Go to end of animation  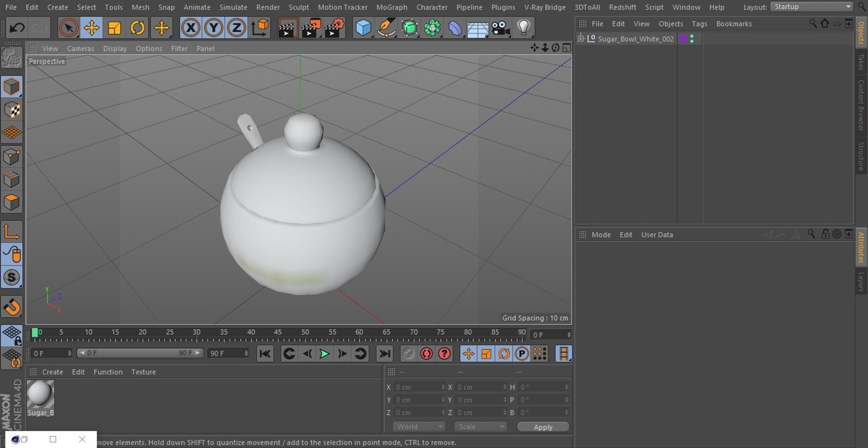coord(385,354)
